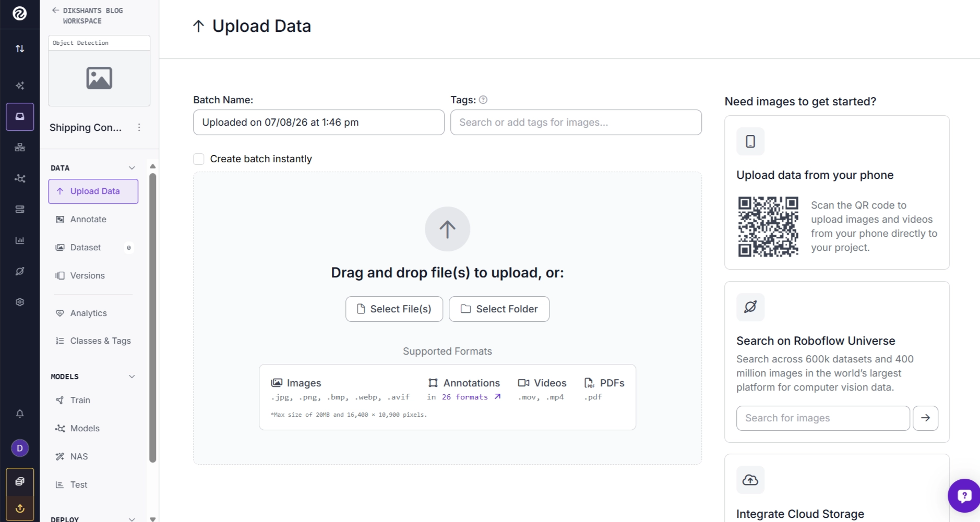This screenshot has height=522, width=980.
Task: Open the notifications bell icon
Action: click(20, 414)
